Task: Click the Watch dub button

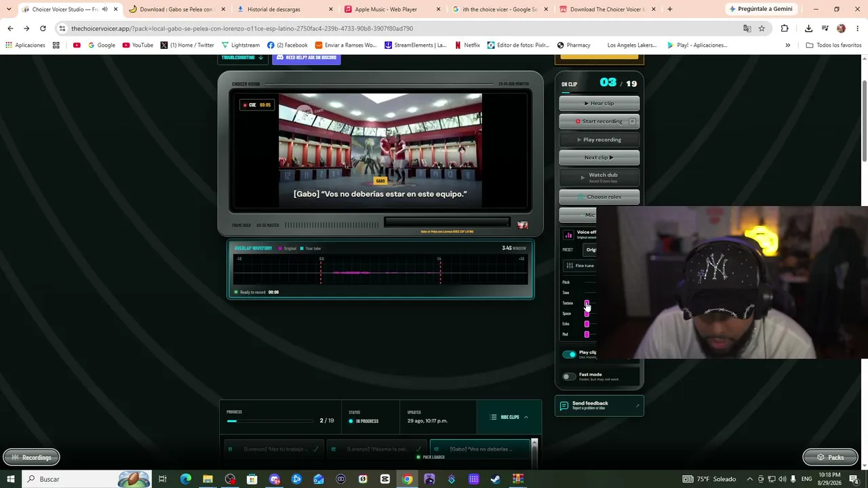Action: pyautogui.click(x=599, y=177)
